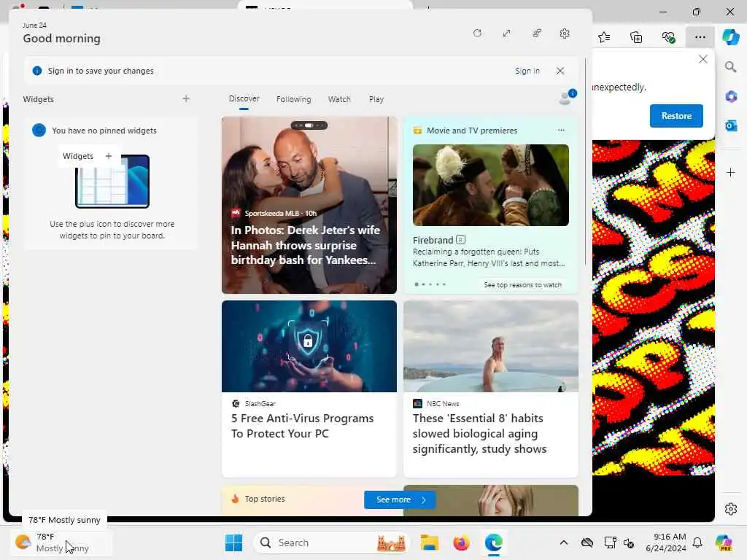Viewport: 747px width, 560px height.
Task: Open Outlook in Edge sidebar
Action: coord(731,125)
